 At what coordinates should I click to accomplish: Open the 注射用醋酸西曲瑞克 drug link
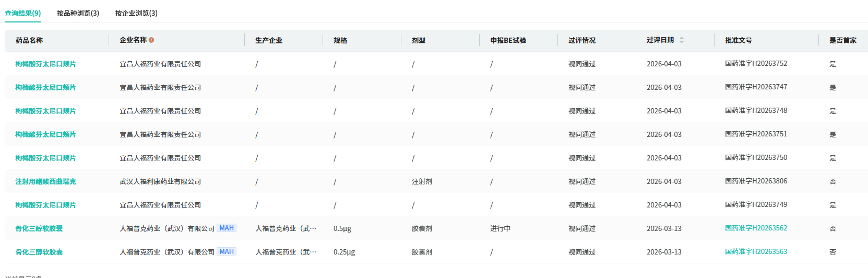point(45,181)
